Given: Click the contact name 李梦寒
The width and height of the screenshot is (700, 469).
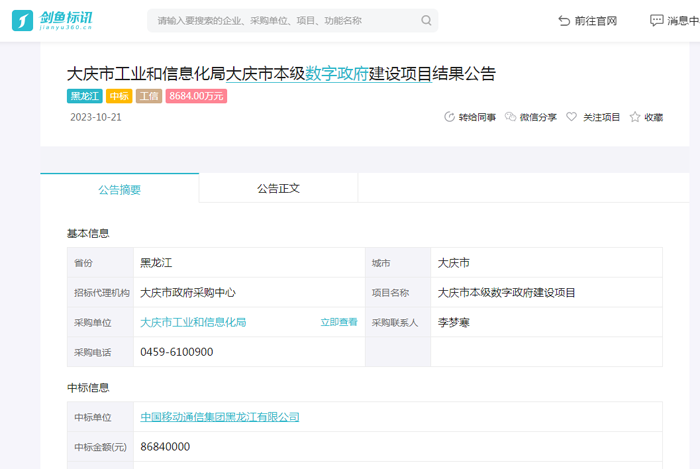Looking at the screenshot, I should (x=454, y=322).
